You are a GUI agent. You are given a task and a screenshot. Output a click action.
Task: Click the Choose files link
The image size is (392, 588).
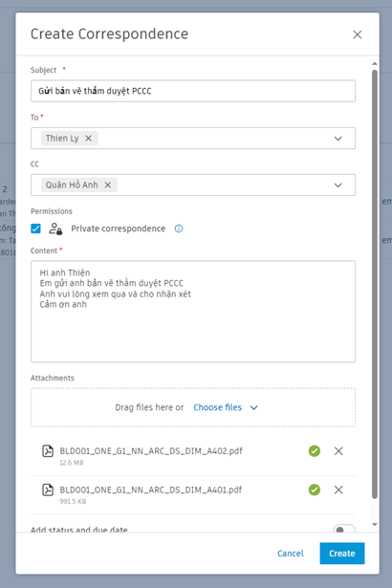(218, 407)
